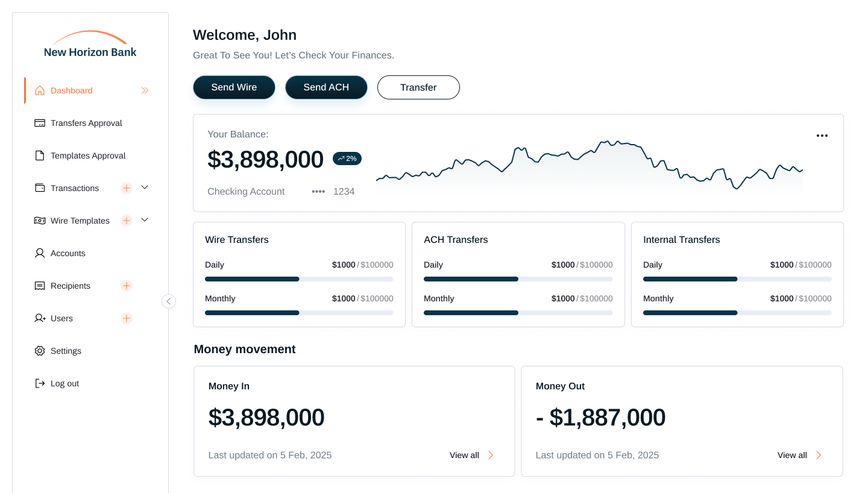Switch to the Transactions section
Image resolution: width=868 pixels, height=493 pixels.
coord(75,187)
